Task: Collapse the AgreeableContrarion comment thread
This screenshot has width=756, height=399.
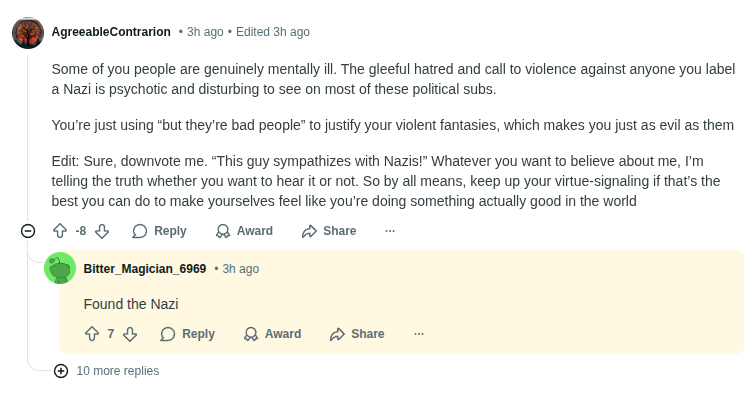Action: pyautogui.click(x=28, y=231)
